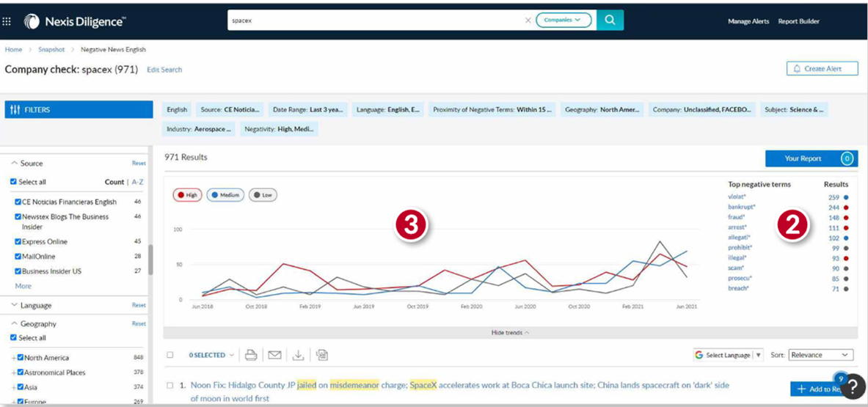Click the magnifier search button
Screen dimensions: 868x407
click(x=610, y=20)
